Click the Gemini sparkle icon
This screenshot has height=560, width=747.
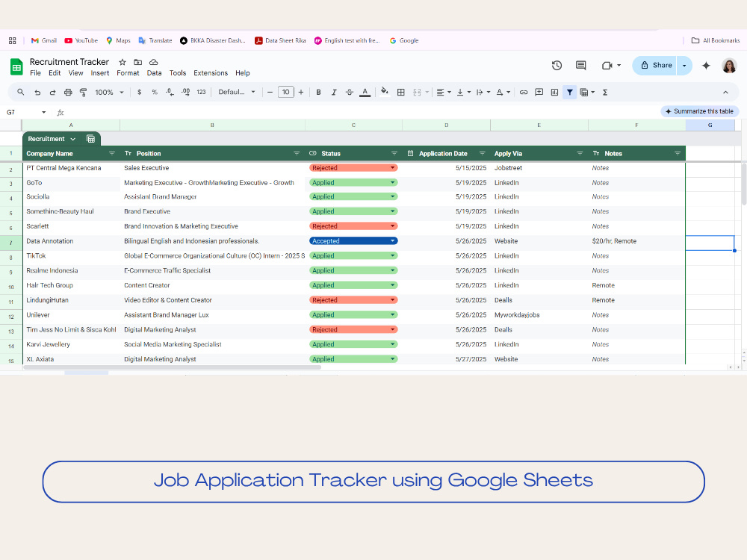pos(706,65)
